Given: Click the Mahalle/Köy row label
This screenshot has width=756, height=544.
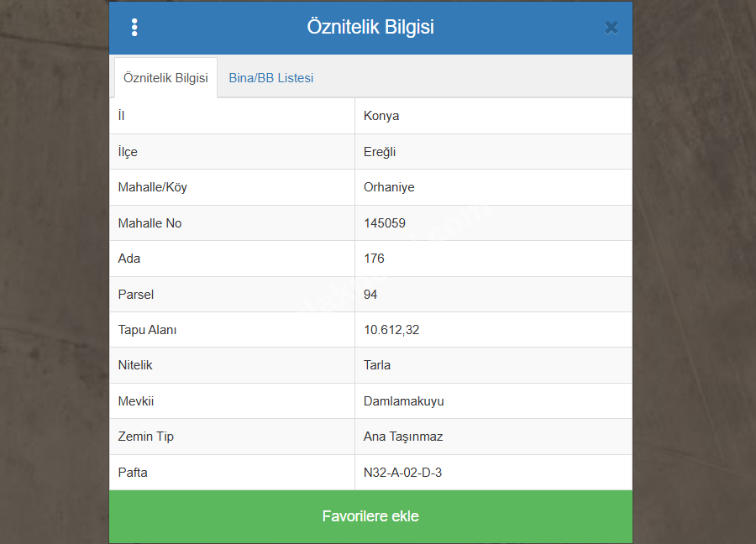Looking at the screenshot, I should 152,187.
